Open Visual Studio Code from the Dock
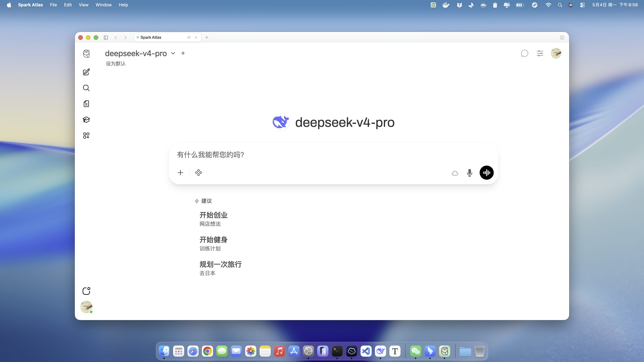644x362 pixels. coord(366,351)
